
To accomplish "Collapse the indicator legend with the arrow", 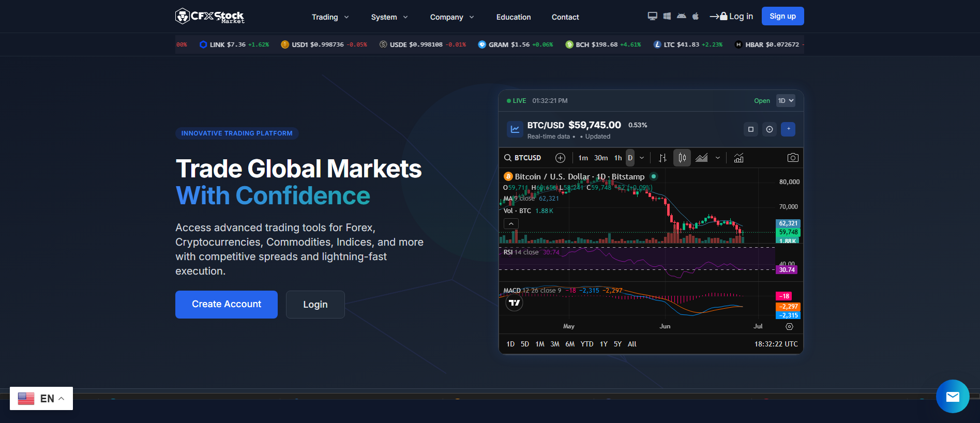I will click(x=511, y=224).
